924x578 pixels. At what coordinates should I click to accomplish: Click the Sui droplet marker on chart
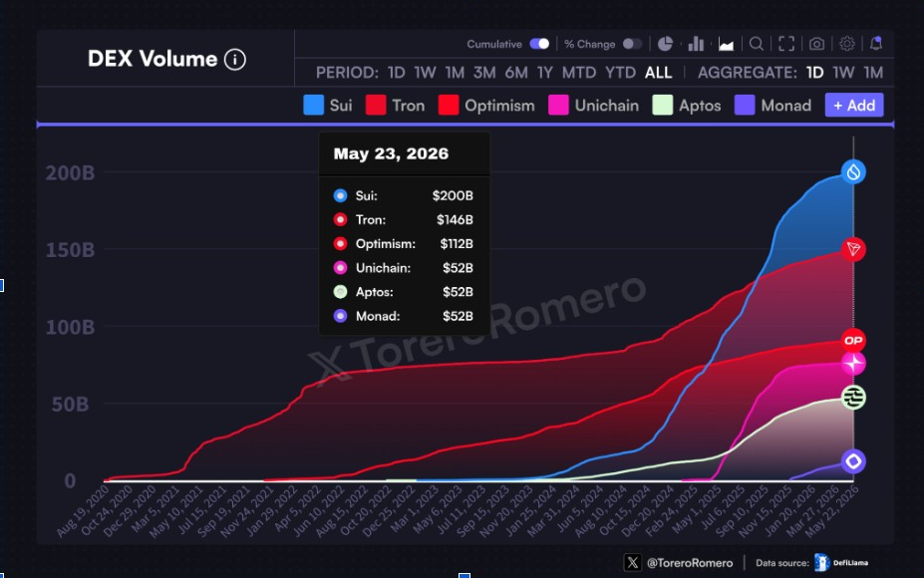tap(853, 172)
